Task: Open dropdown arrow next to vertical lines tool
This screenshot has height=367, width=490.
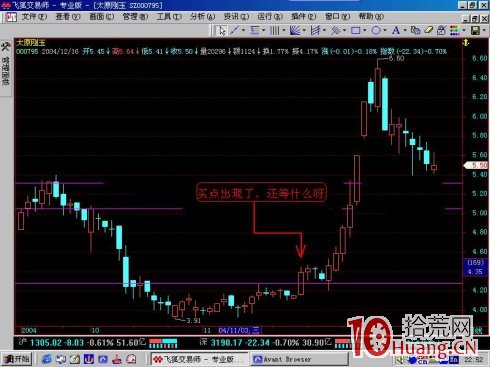Action: click(284, 30)
